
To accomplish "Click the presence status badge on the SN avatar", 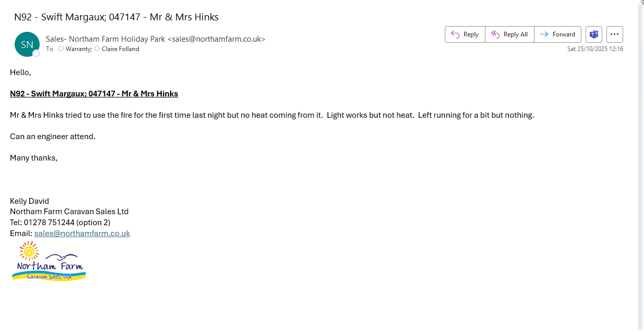I will pos(37,53).
